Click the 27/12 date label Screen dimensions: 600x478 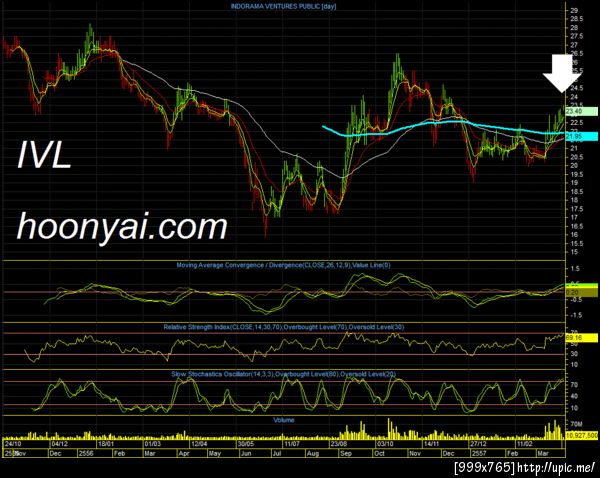pos(478,444)
